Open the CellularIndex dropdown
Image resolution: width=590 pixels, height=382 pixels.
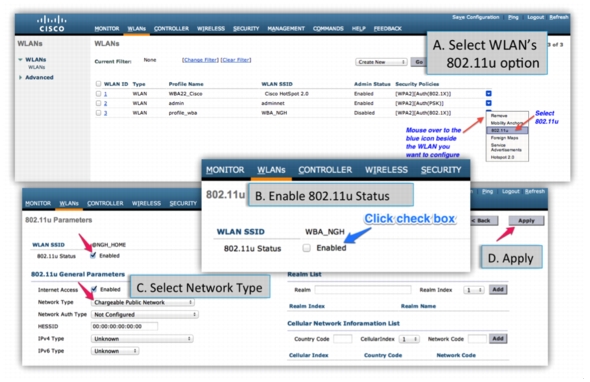[409, 339]
